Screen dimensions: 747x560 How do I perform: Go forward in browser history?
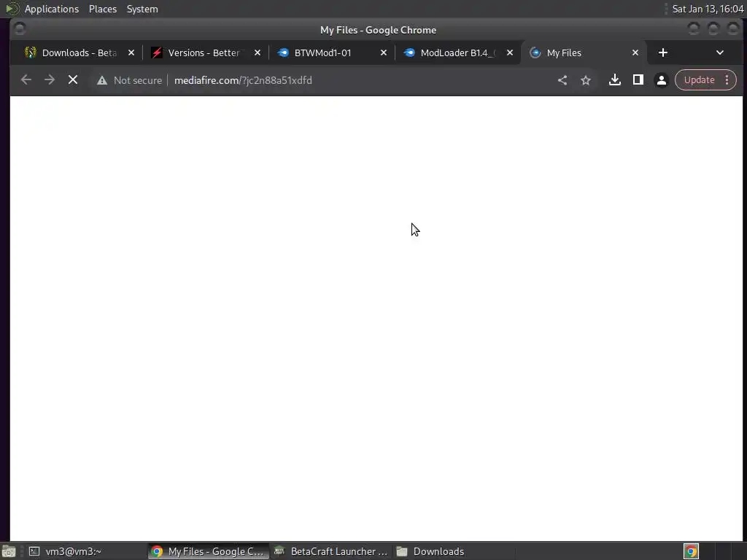pos(50,80)
